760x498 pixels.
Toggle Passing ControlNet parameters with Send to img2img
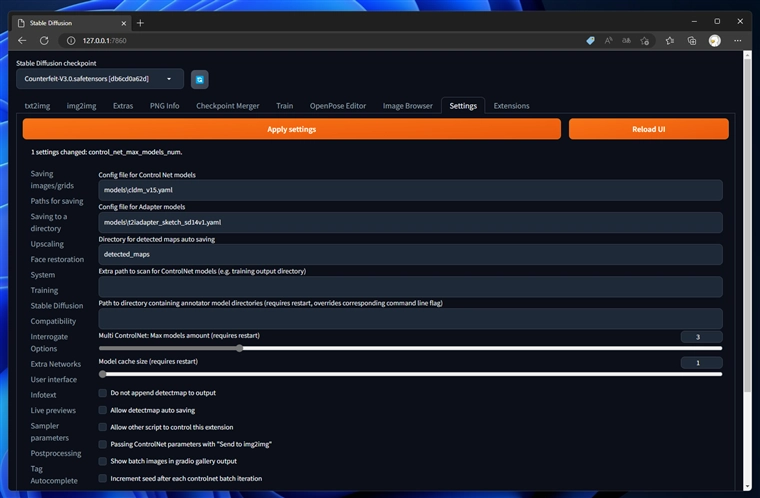[102, 444]
